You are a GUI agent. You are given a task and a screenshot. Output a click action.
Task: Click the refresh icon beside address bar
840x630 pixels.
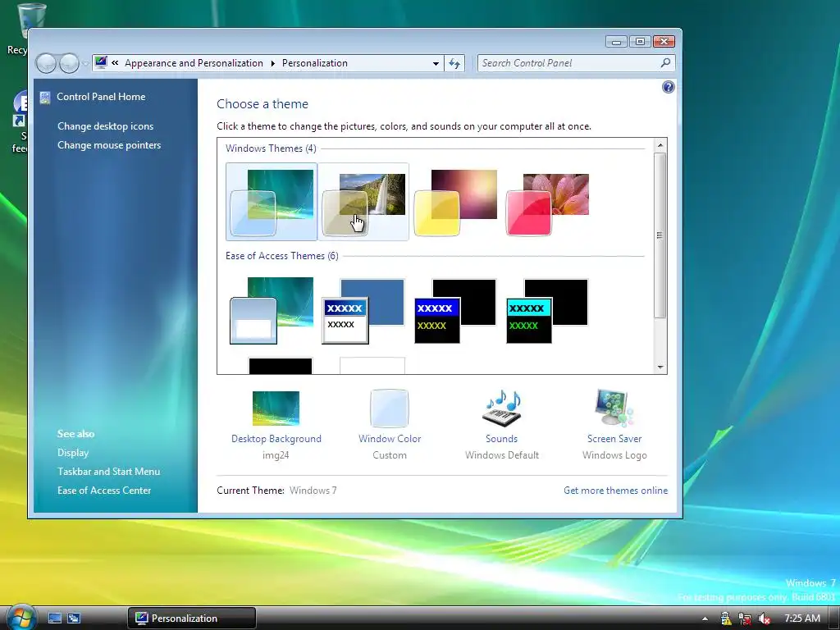(x=454, y=63)
